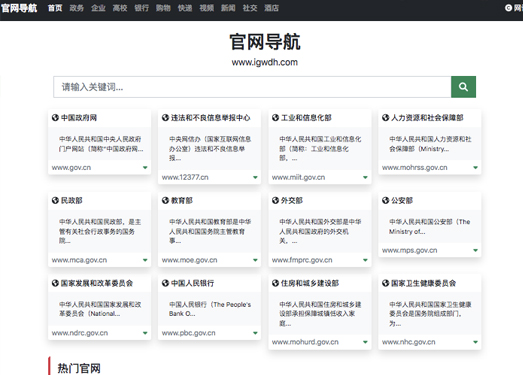Expand dropdown arrow next to www.moe.gov.cn
This screenshot has width=523, height=375.
pos(255,260)
